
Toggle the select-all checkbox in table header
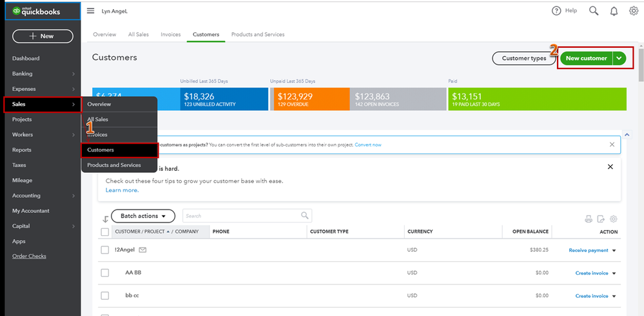pos(105,232)
